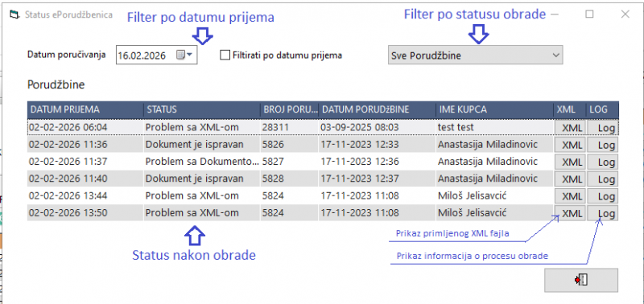Open Log for order 28311
644x304 pixels.
pos(602,128)
